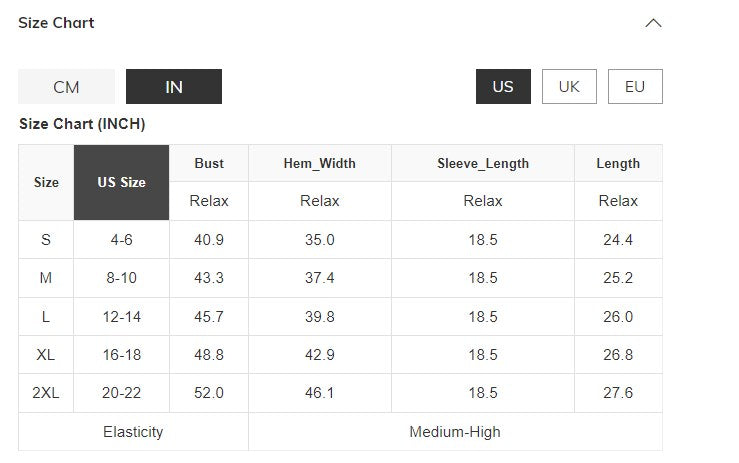
Task: Switch units to CM
Action: [x=66, y=87]
